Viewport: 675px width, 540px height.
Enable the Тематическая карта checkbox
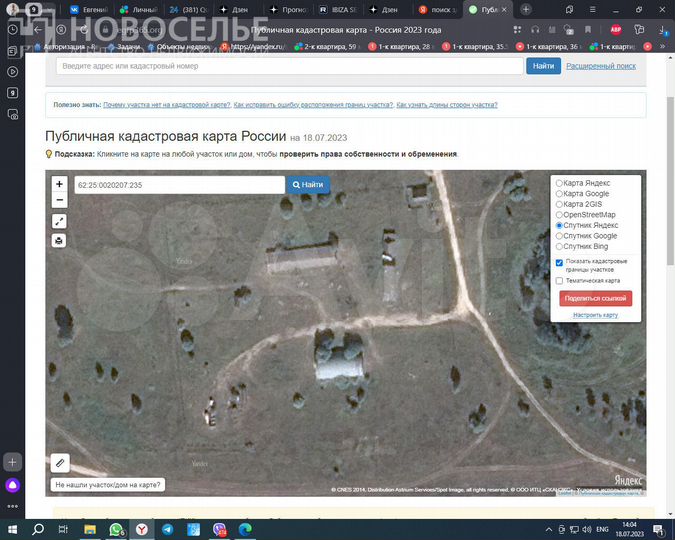(559, 281)
